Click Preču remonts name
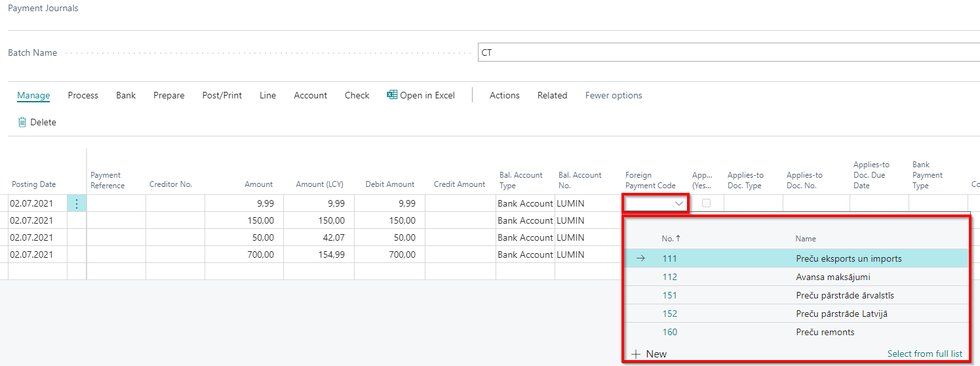 (x=825, y=332)
